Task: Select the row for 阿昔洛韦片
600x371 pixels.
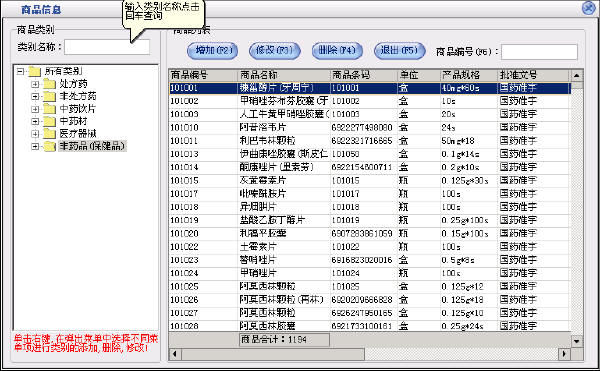Action: coord(370,127)
